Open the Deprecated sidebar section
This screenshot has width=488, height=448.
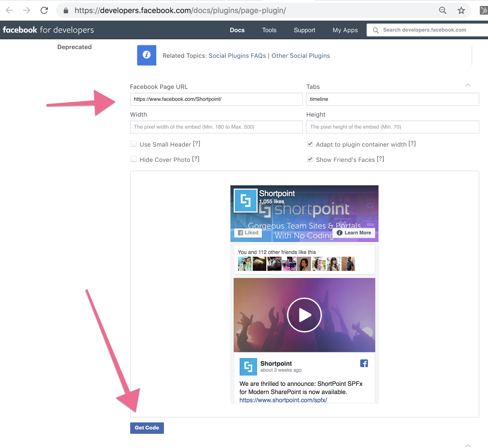[x=74, y=47]
